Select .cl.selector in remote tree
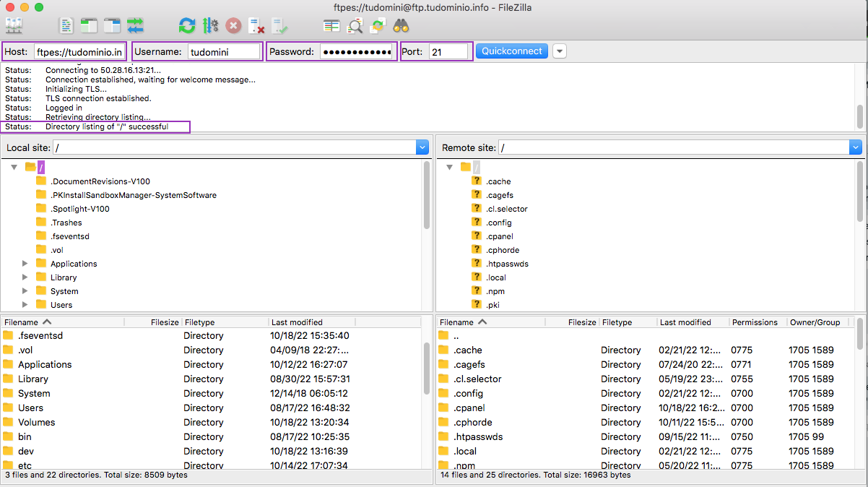 coord(507,209)
